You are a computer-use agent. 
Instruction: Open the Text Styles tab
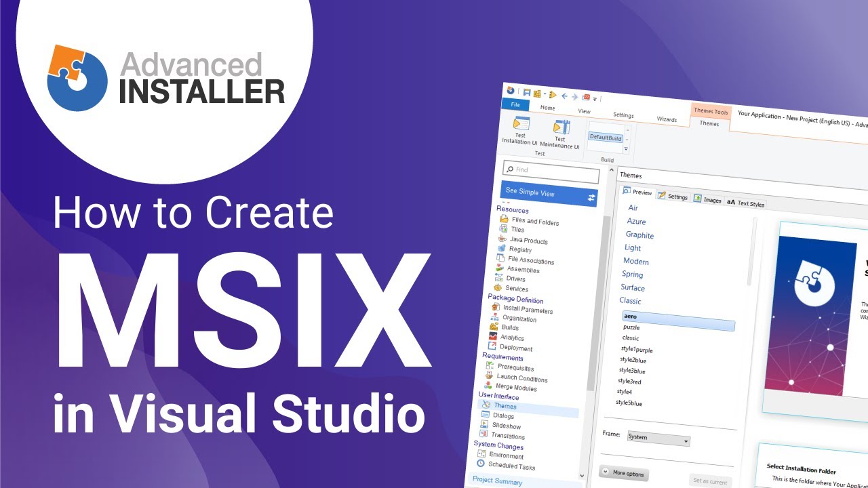pyautogui.click(x=745, y=203)
